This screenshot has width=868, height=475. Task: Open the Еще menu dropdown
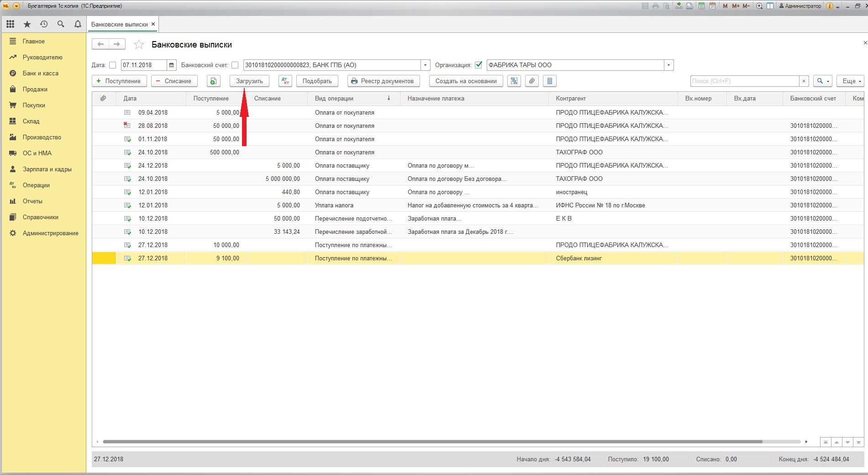point(851,81)
